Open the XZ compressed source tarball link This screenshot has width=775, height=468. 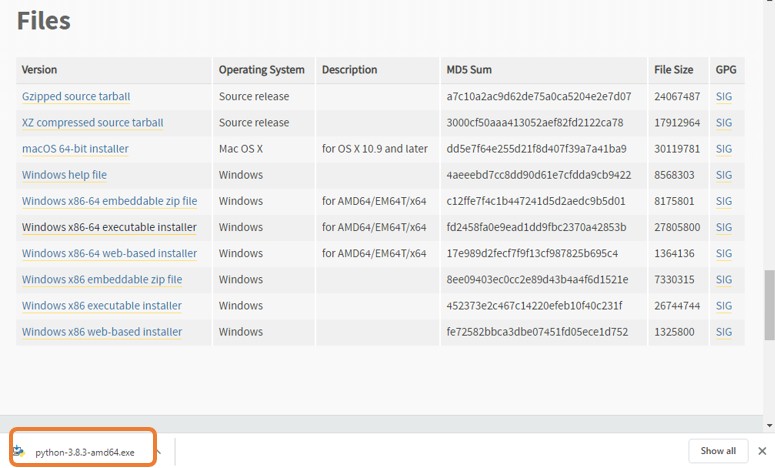tap(92, 123)
